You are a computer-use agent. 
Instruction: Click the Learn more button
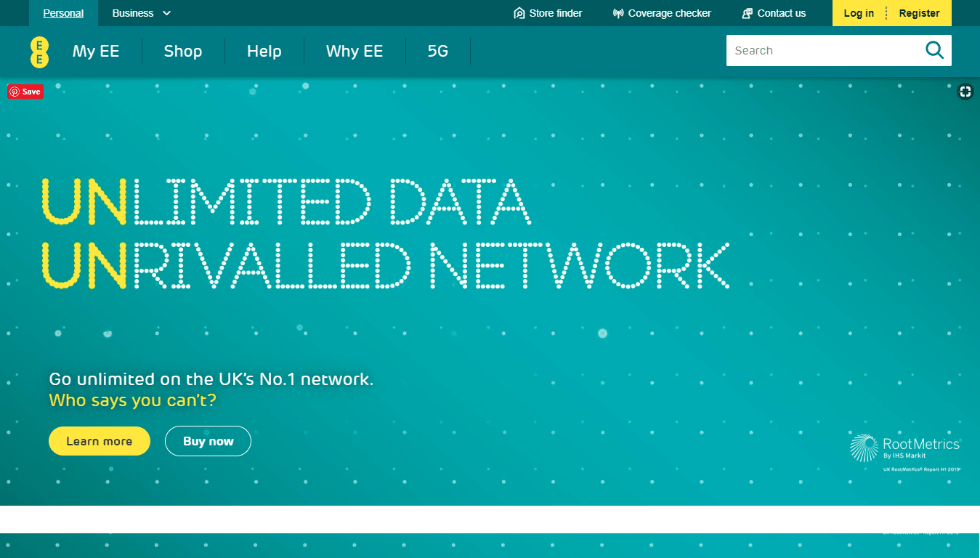click(100, 441)
